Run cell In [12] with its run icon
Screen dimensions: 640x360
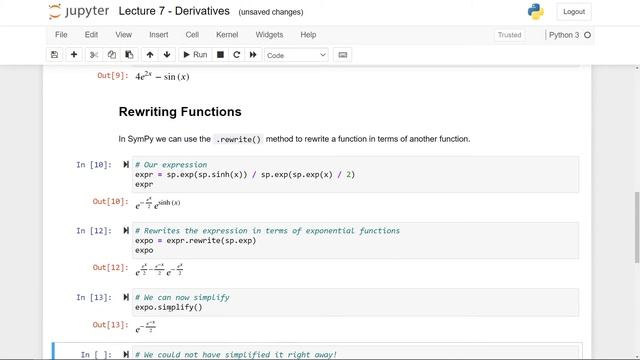[126, 231]
